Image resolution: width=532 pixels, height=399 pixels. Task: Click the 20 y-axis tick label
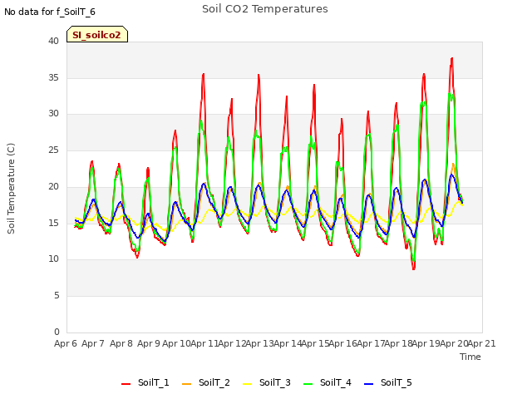(53, 186)
